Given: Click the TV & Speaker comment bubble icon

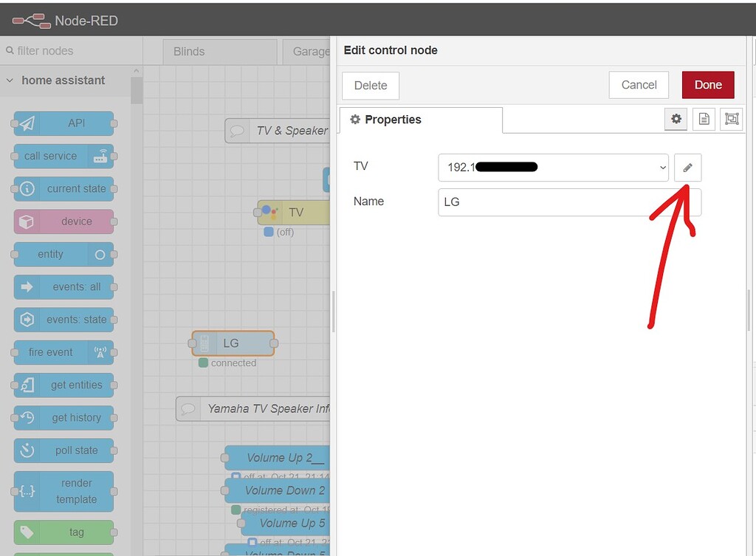Looking at the screenshot, I should tap(237, 131).
